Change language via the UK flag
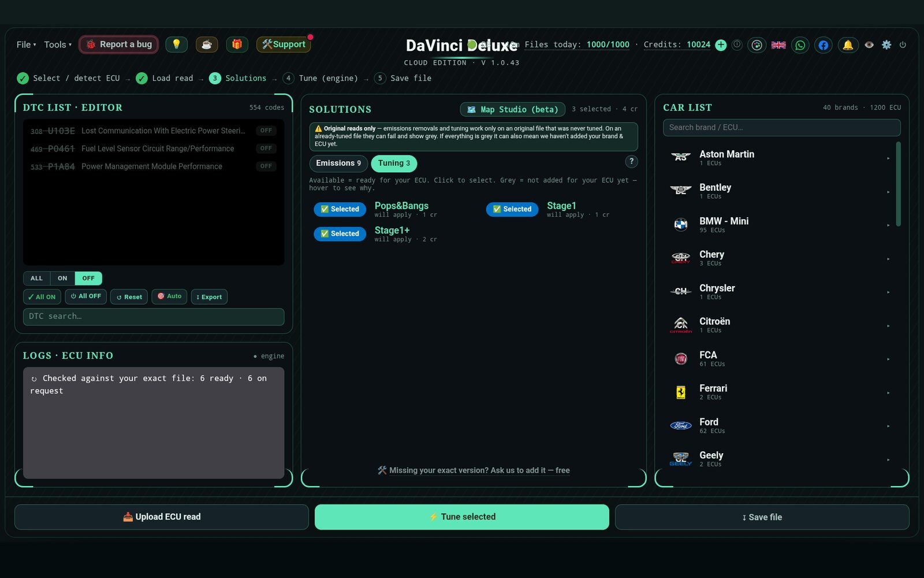924x578 pixels. click(x=778, y=45)
